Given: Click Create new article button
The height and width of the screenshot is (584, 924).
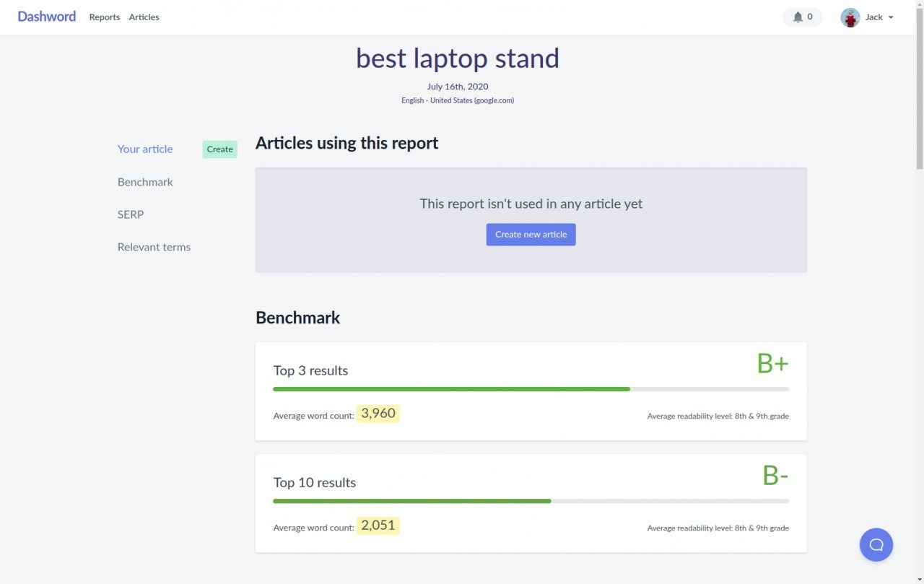Looking at the screenshot, I should tap(531, 235).
